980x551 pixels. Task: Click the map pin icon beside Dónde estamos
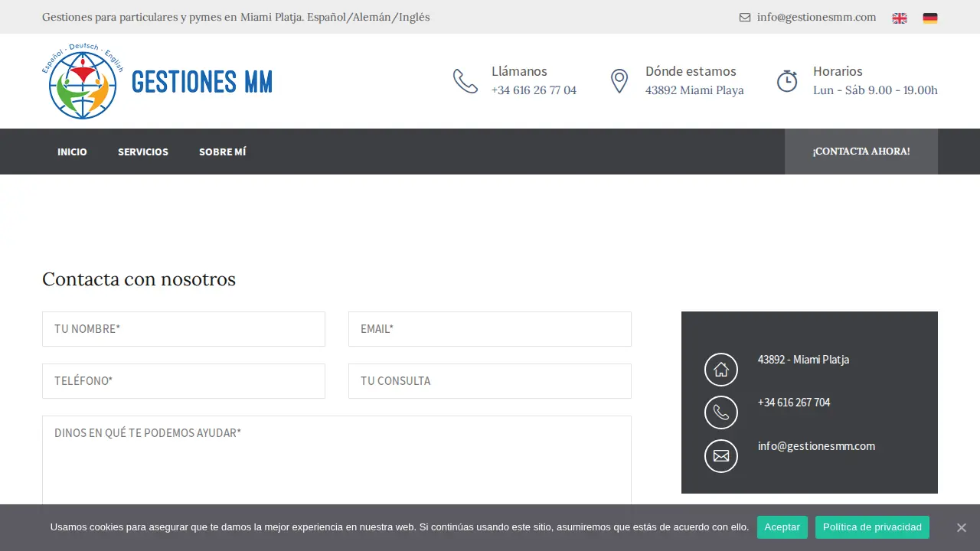coord(619,81)
